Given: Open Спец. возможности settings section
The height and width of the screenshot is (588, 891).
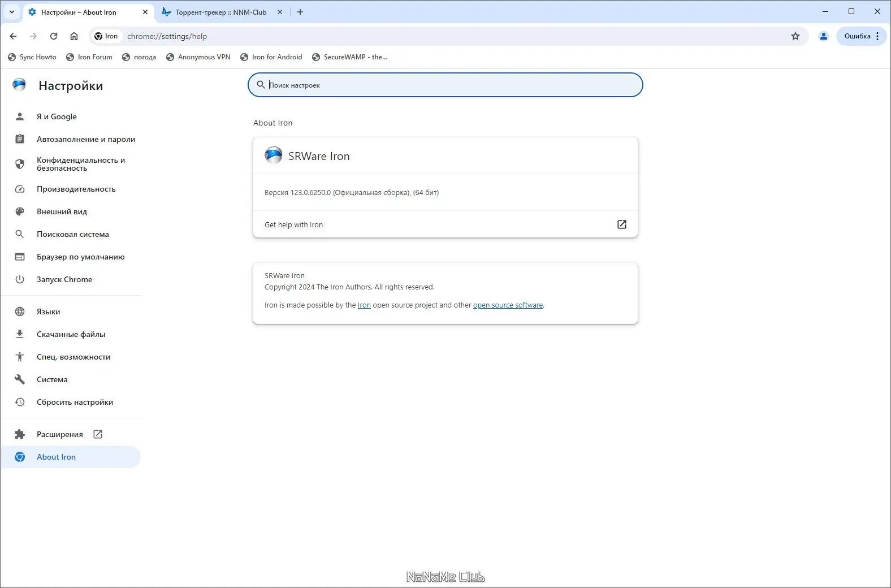Looking at the screenshot, I should point(71,357).
